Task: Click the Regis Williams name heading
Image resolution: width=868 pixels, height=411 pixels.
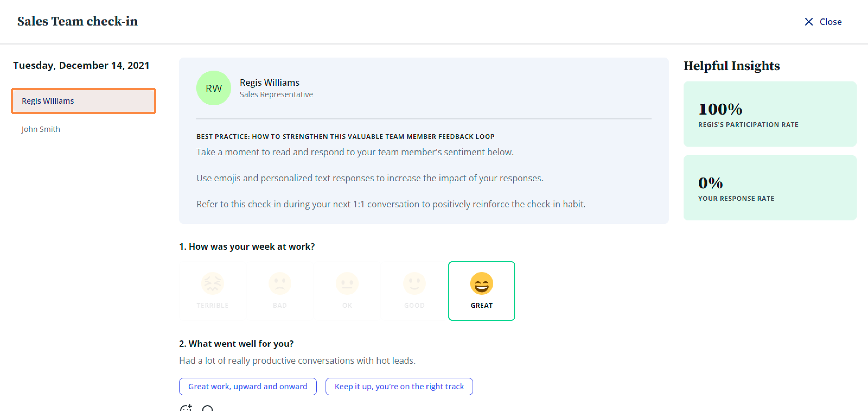Action: point(269,83)
